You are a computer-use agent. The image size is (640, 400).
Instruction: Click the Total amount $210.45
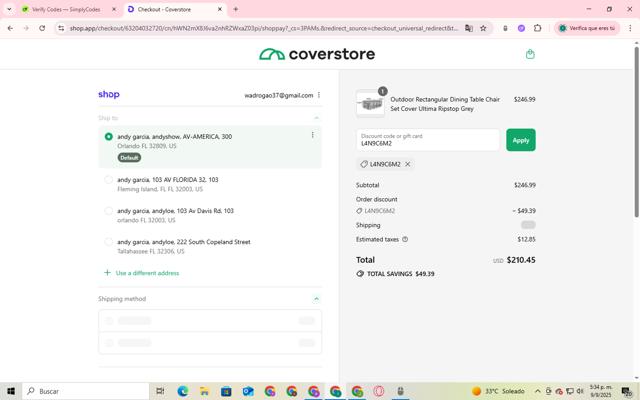pos(521,260)
